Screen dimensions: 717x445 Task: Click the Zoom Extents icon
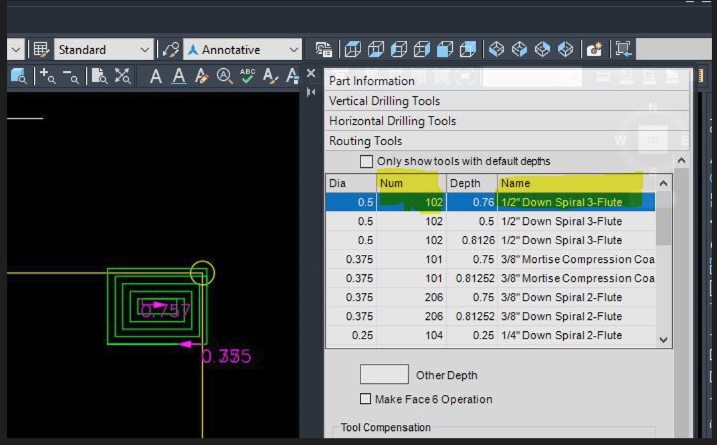(x=122, y=76)
